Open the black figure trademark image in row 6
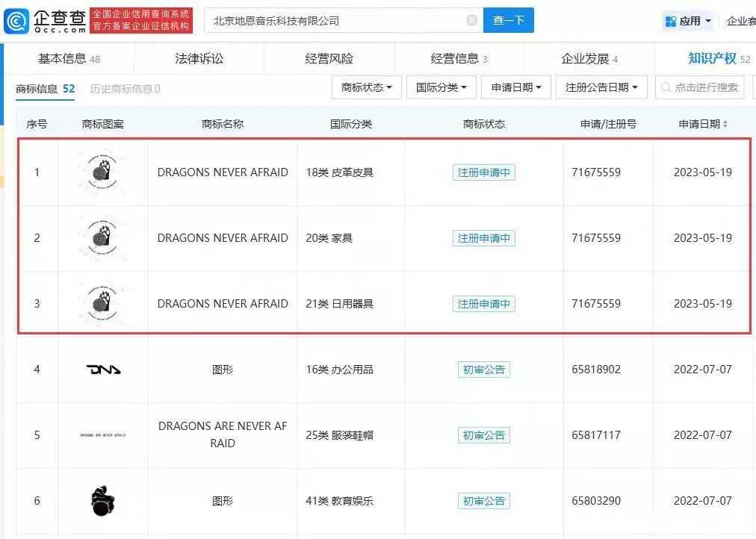The height and width of the screenshot is (539, 756). pyautogui.click(x=103, y=500)
